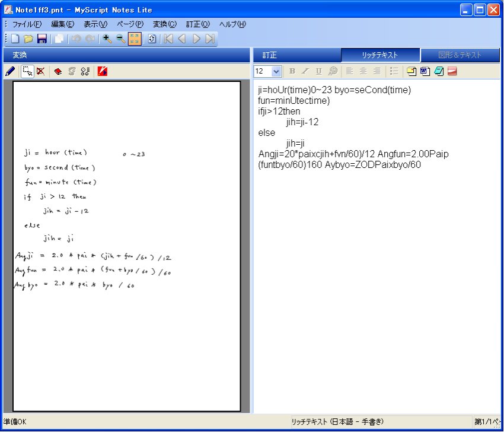504x432 pixels.
Task: Click the yellow sticky note export icon
Action: tap(411, 72)
